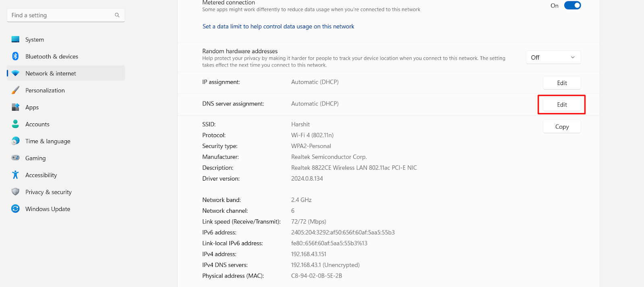This screenshot has height=287, width=644.
Task: Edit the DNS server assignment
Action: point(561,105)
